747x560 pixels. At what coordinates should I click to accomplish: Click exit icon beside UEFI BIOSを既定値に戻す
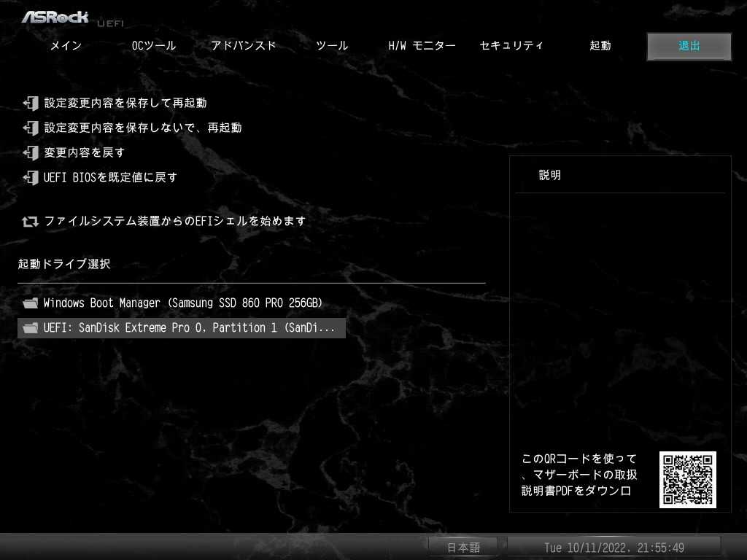tap(31, 177)
